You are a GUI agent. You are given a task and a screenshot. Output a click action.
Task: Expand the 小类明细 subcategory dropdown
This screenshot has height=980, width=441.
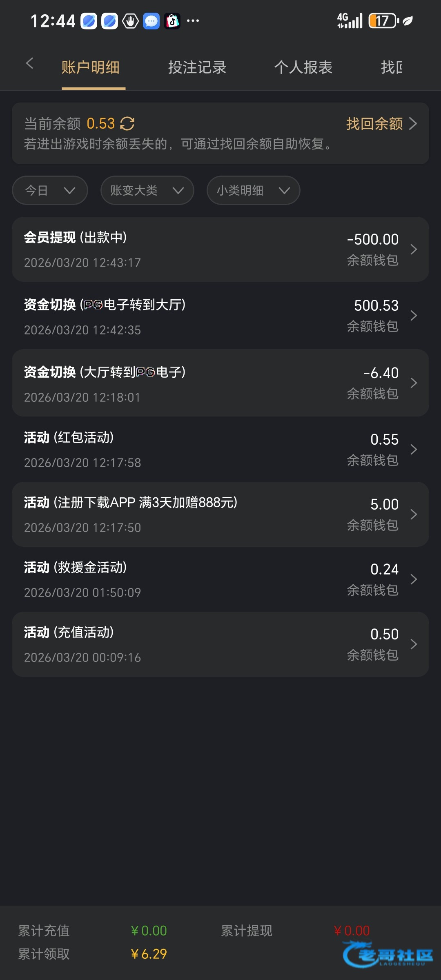point(253,190)
